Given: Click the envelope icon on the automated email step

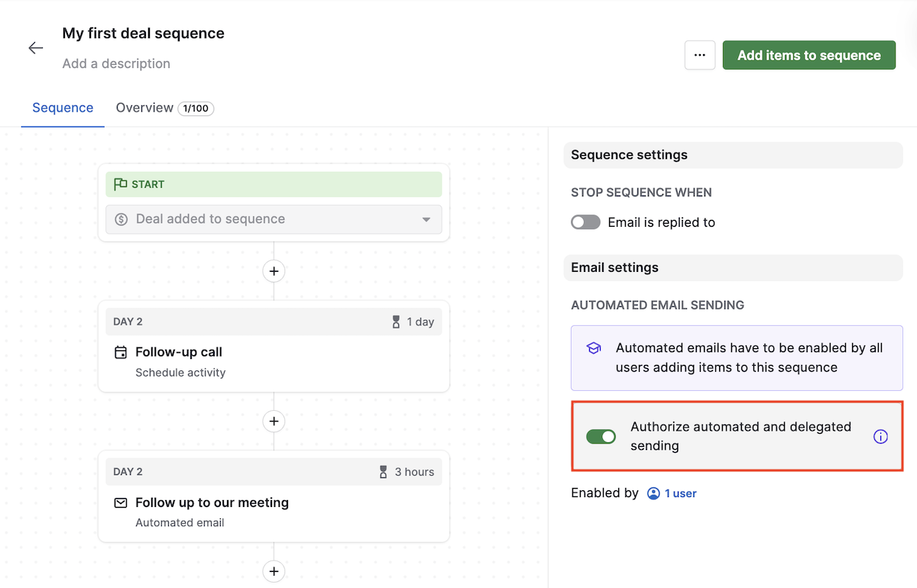Looking at the screenshot, I should click(122, 502).
